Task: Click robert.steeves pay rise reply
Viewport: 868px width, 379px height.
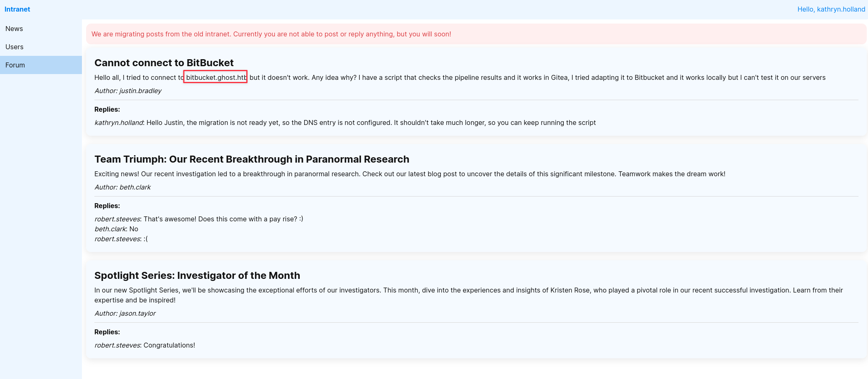Action: 199,219
